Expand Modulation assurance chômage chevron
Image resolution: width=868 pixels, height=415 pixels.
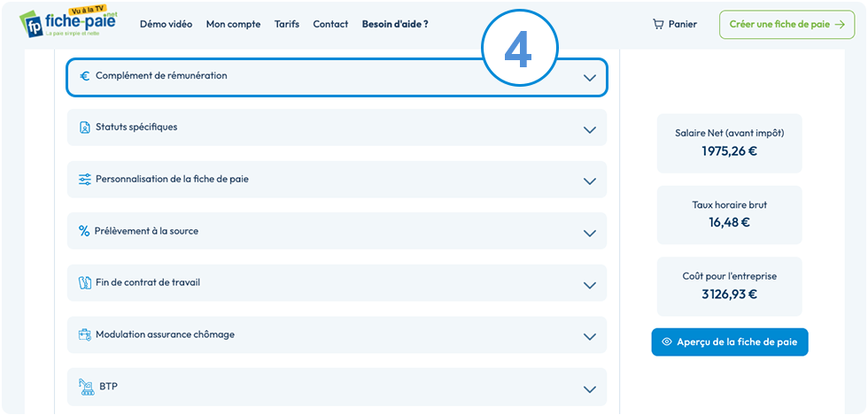(x=590, y=337)
